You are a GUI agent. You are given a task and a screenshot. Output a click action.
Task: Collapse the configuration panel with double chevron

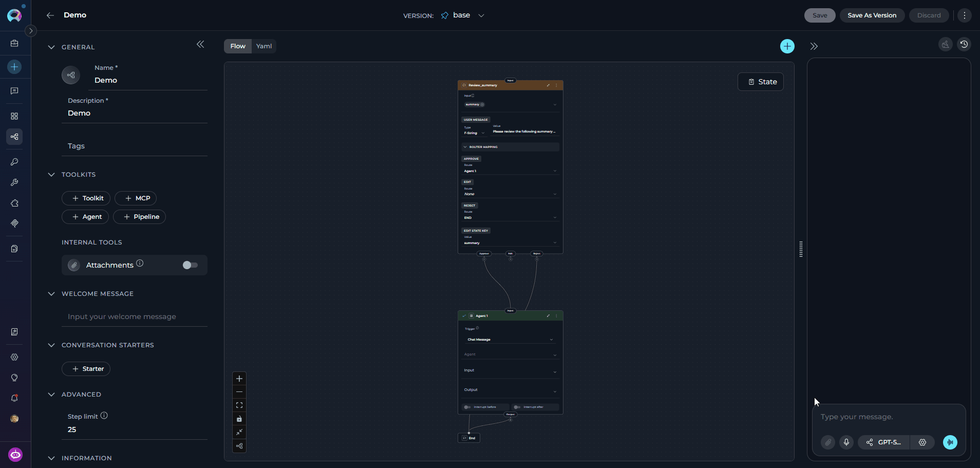tap(200, 45)
